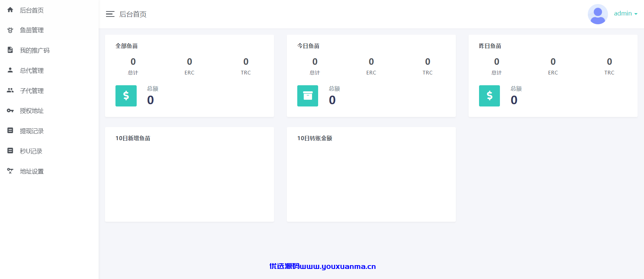Click the dollar icon in 昨日鱼苗 card
The height and width of the screenshot is (279, 644).
pyautogui.click(x=489, y=96)
